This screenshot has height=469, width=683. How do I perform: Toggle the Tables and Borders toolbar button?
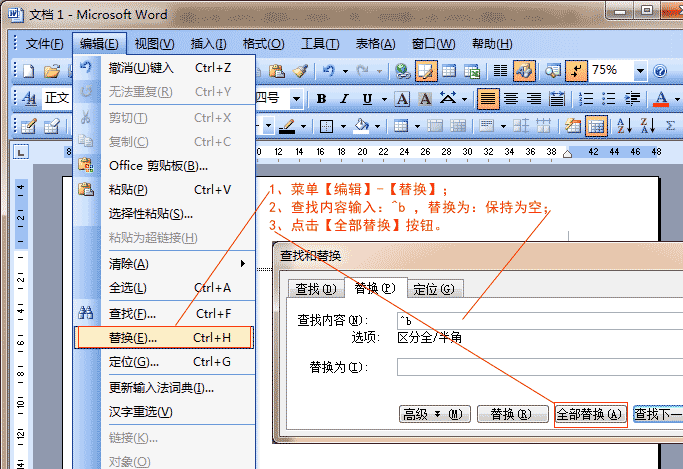pos(426,71)
